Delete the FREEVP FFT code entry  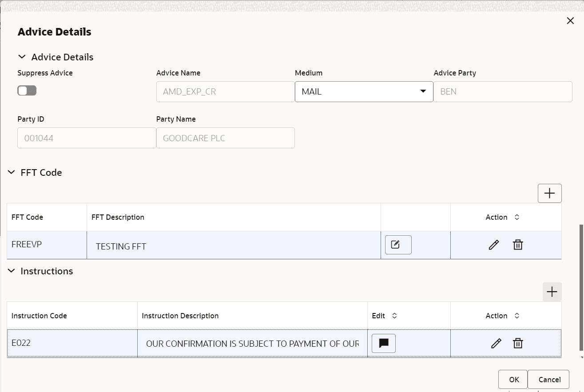pyautogui.click(x=517, y=245)
